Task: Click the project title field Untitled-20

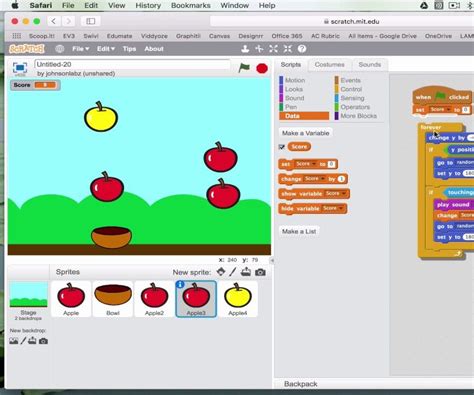Action: pos(132,64)
